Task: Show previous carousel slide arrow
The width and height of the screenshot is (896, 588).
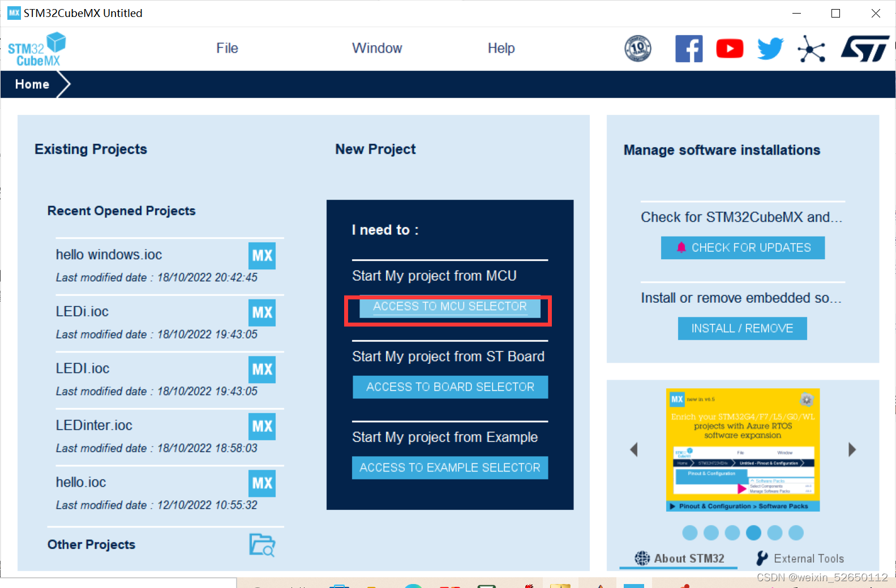Action: coord(634,450)
